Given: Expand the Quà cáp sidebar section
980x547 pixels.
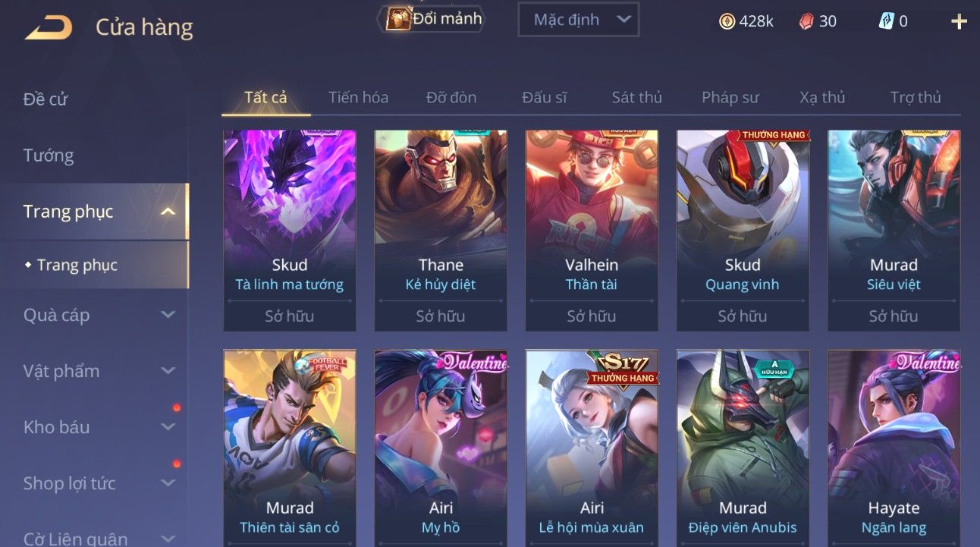Looking at the screenshot, I should click(168, 315).
